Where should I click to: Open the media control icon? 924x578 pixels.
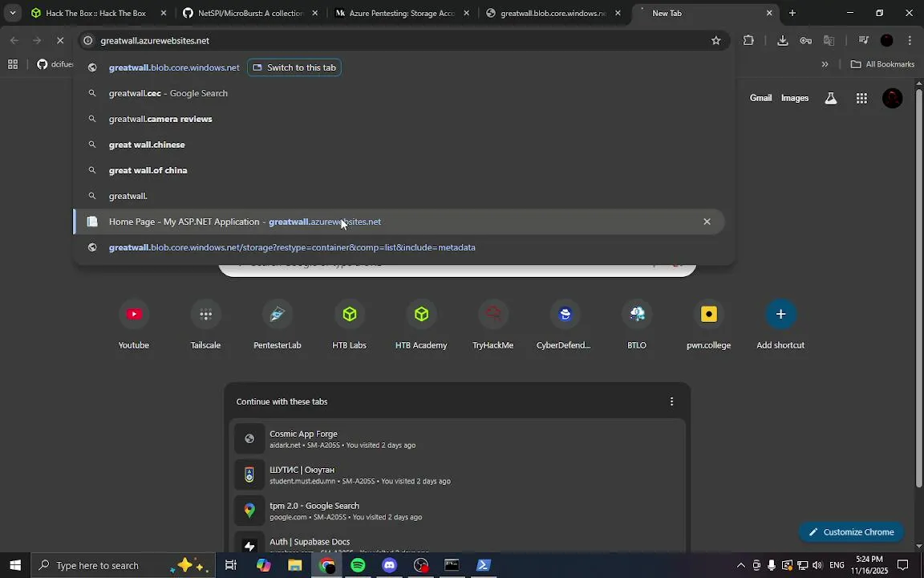[863, 41]
